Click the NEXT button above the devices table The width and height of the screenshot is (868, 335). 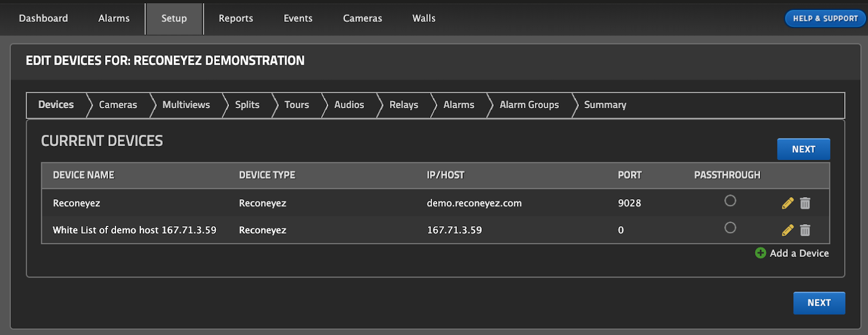803,149
